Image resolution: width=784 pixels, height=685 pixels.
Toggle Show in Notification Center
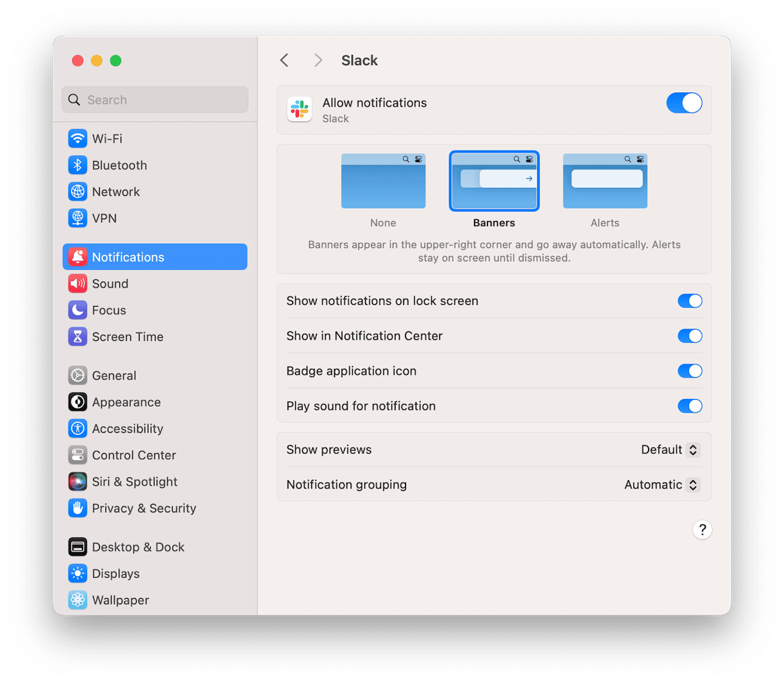pos(690,336)
